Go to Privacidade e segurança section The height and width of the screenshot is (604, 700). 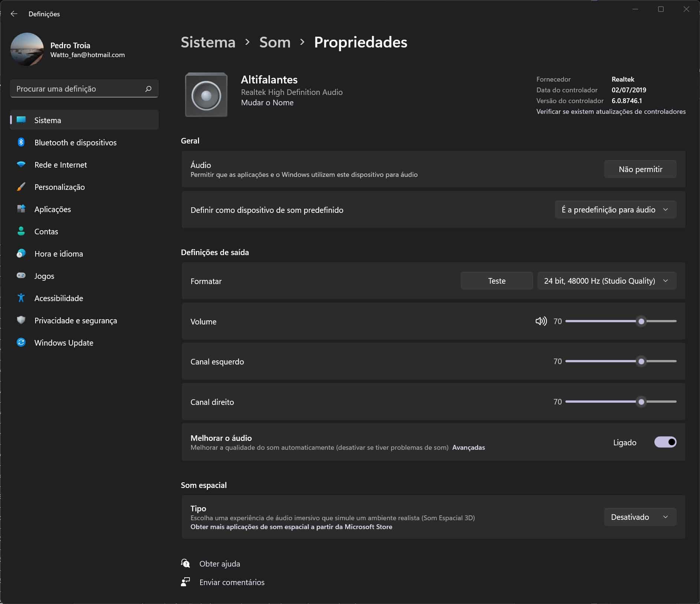pos(75,320)
